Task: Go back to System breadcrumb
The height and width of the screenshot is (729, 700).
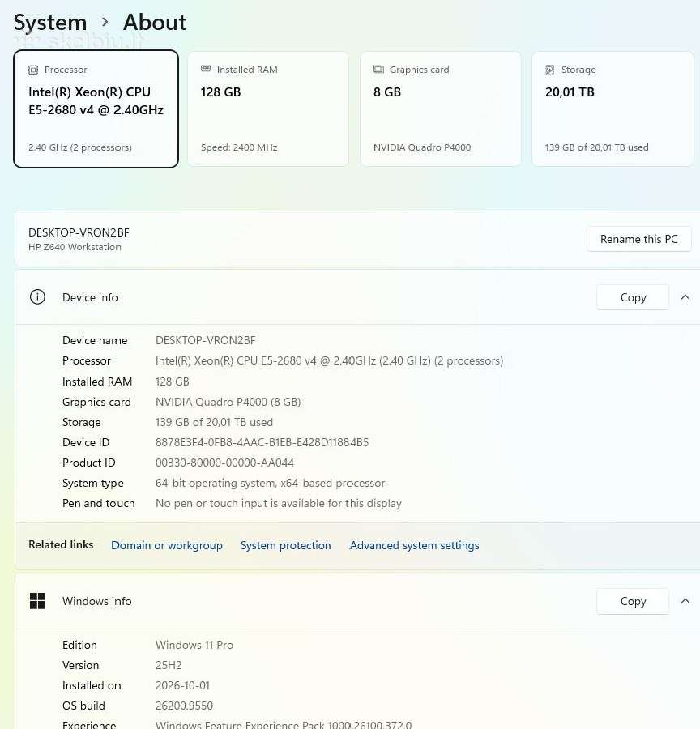Action: [x=49, y=23]
